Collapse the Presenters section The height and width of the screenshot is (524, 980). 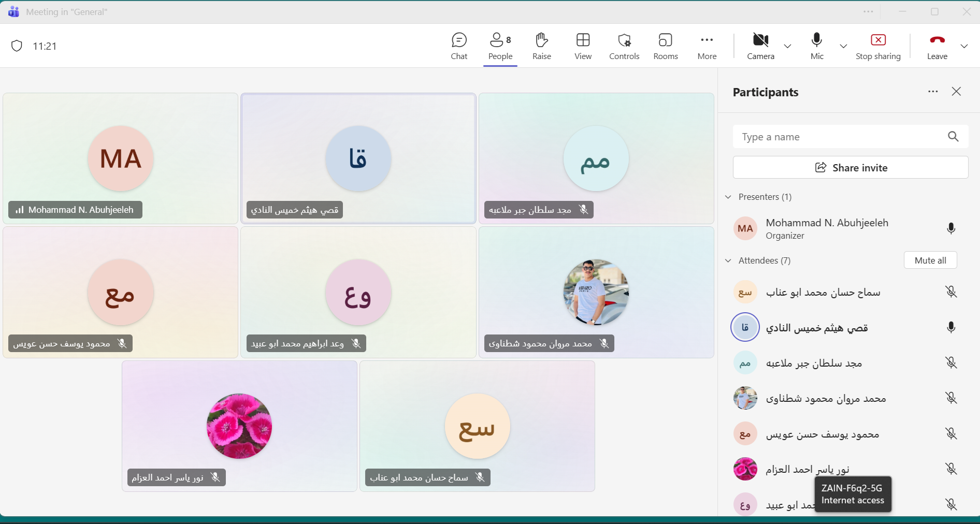point(728,197)
